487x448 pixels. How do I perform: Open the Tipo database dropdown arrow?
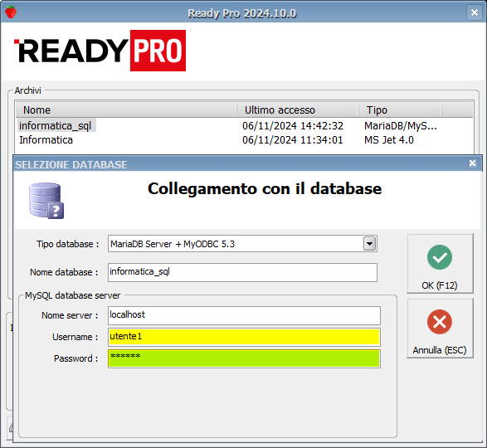[x=369, y=244]
